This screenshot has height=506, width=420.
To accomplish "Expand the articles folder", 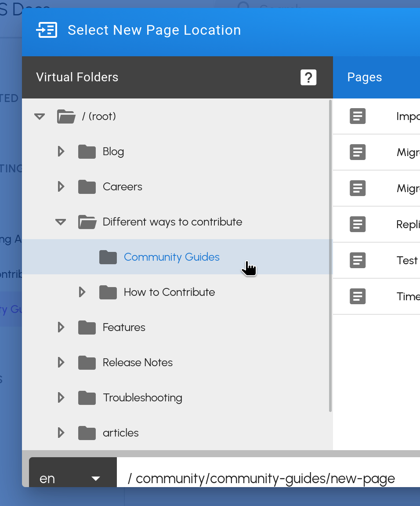I will pos(61,433).
